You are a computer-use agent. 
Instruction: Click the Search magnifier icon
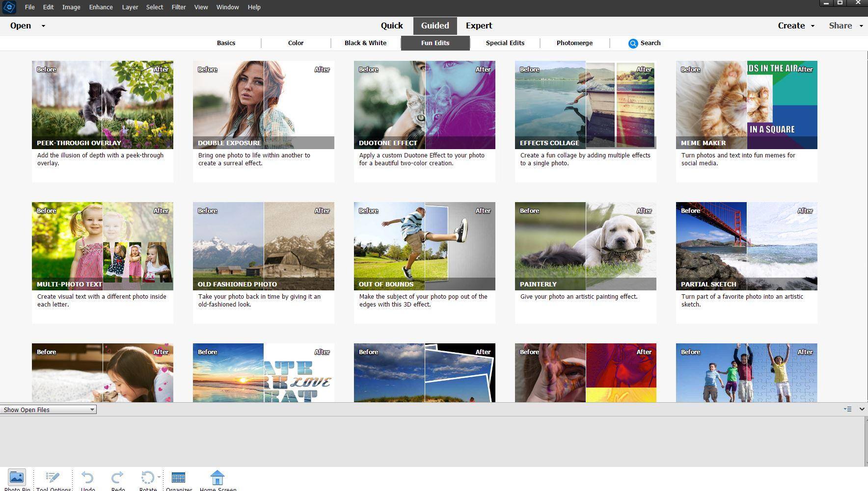point(633,44)
